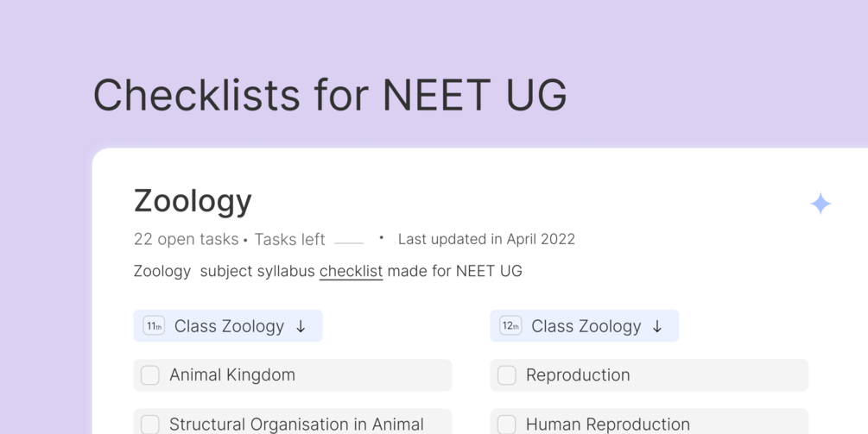Tick the Reproduction checkbox

[507, 375]
